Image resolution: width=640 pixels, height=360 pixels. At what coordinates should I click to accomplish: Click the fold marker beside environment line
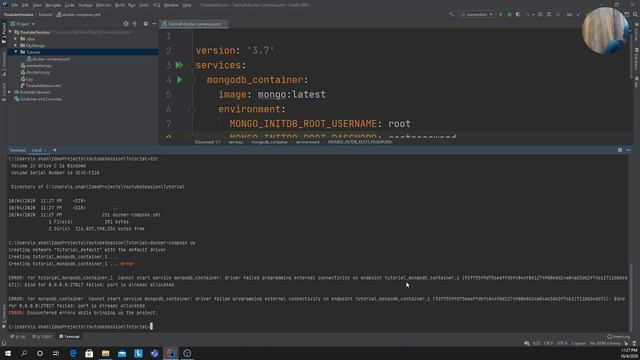click(193, 109)
